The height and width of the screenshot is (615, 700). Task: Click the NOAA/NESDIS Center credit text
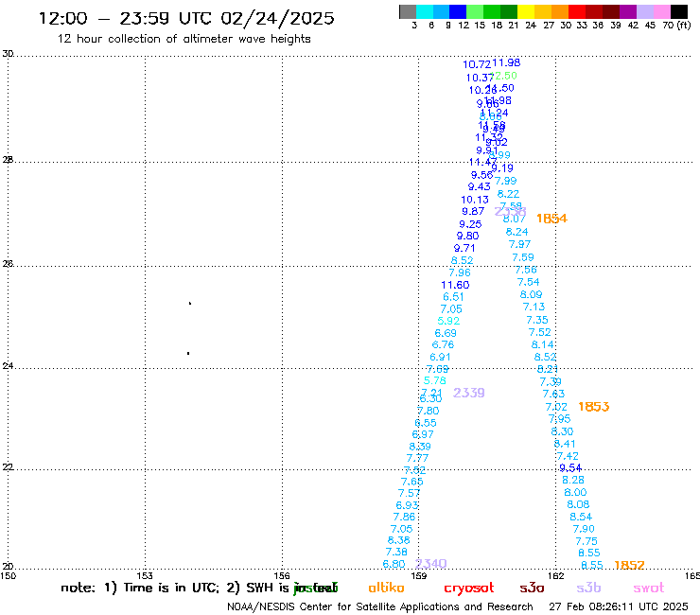pos(380,607)
